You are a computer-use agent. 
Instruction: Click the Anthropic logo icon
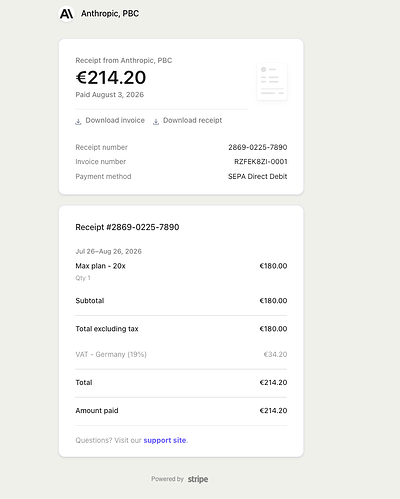click(66, 14)
